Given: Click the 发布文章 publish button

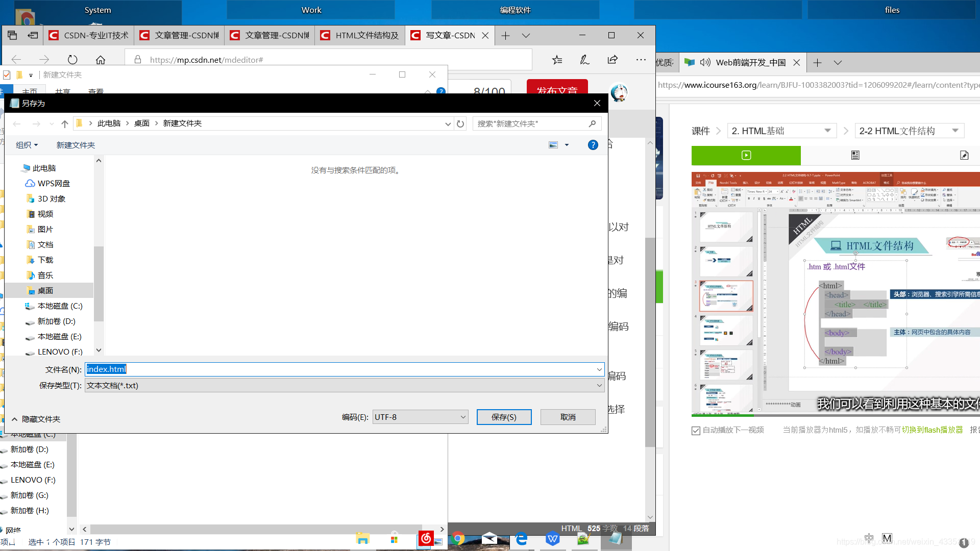Looking at the screenshot, I should pos(557,87).
